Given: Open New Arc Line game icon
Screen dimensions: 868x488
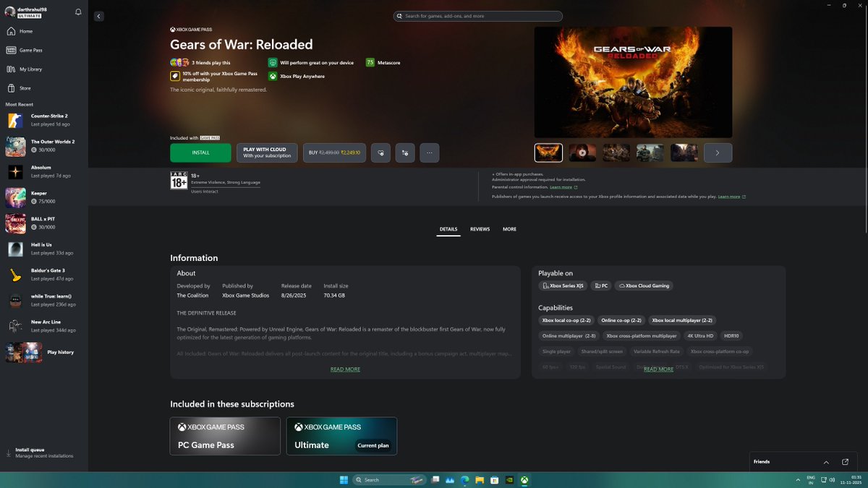Looking at the screenshot, I should (x=16, y=327).
